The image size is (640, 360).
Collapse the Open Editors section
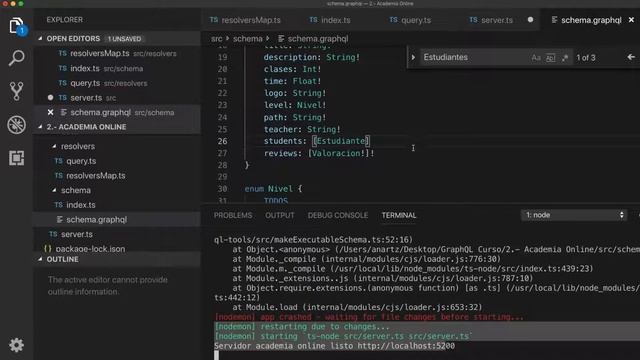click(x=40, y=38)
